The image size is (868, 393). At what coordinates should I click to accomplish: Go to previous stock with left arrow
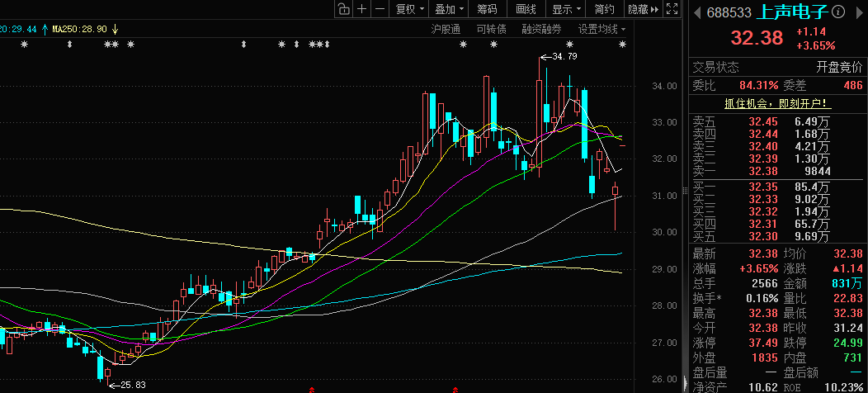(697, 12)
